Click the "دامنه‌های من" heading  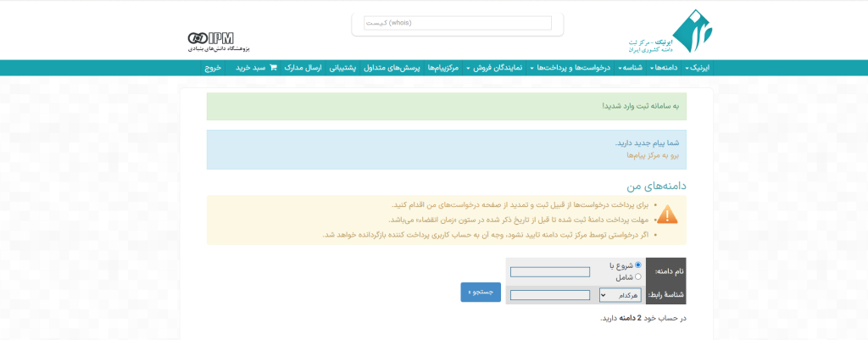point(657,186)
